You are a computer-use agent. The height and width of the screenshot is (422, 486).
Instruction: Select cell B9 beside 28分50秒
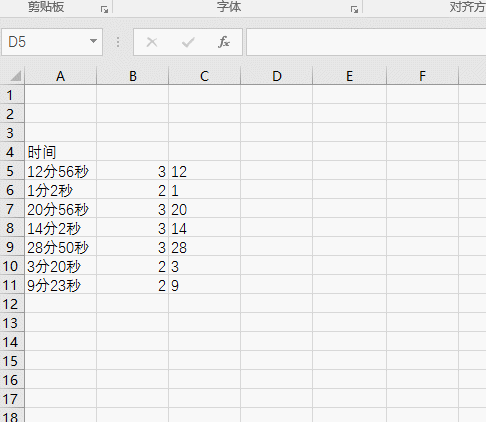click(133, 247)
